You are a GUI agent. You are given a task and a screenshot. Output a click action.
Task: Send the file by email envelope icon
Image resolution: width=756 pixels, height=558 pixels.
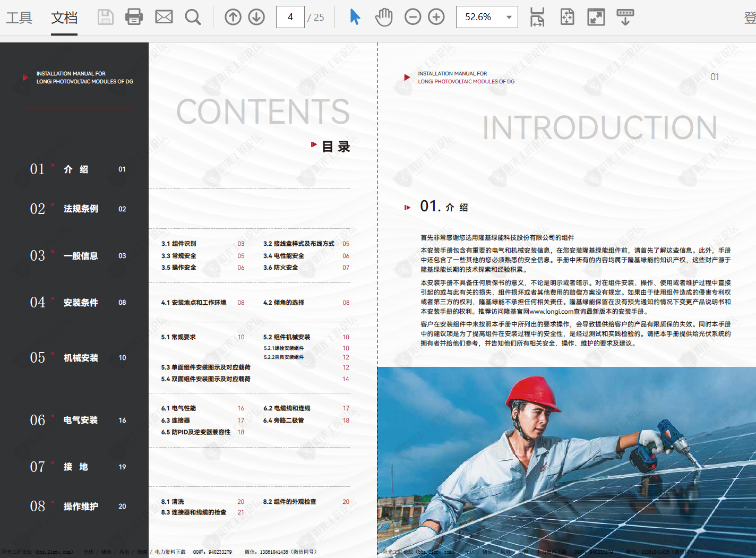coord(164,17)
